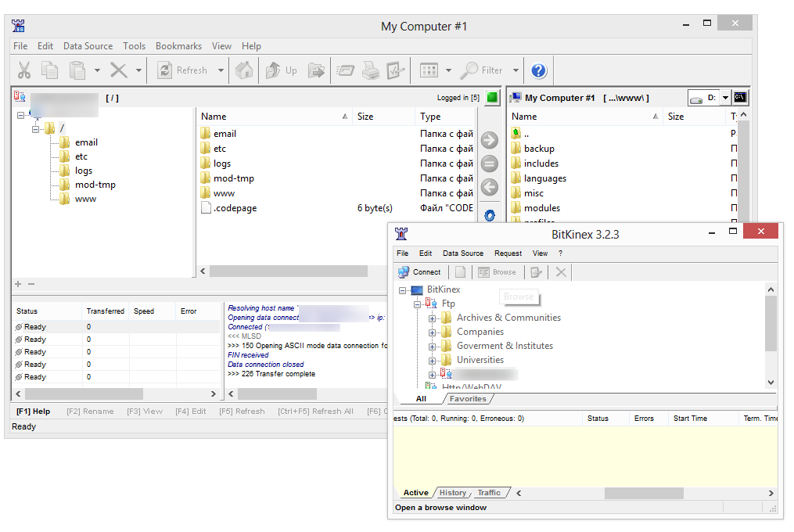This screenshot has height=532, width=794.
Task: Click the Refresh button in toolbar
Action: click(x=183, y=70)
